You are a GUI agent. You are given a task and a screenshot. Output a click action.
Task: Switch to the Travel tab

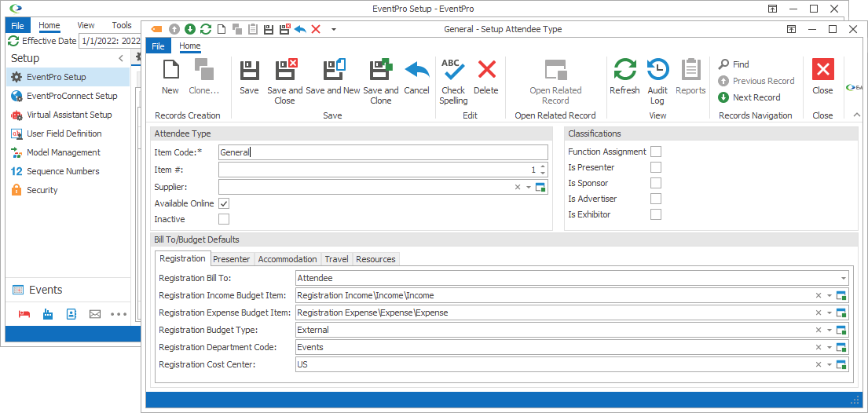336,259
